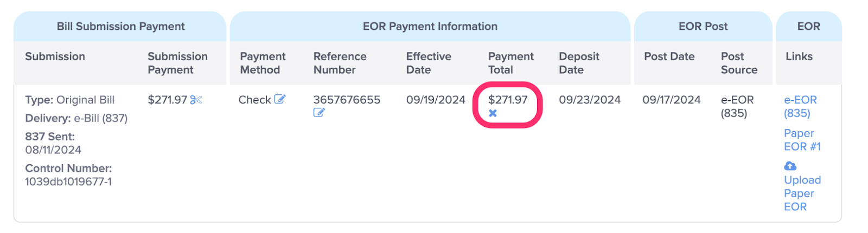Click the scissors icon beside Submission Payment
This screenshot has width=868, height=233.
(x=196, y=100)
